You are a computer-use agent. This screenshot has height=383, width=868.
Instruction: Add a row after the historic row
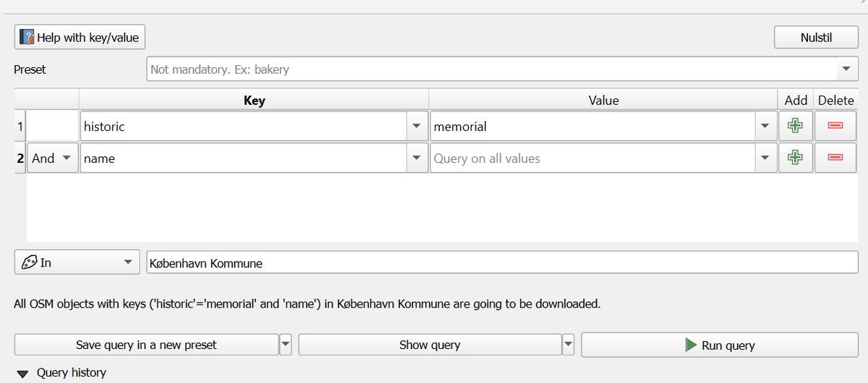click(795, 126)
